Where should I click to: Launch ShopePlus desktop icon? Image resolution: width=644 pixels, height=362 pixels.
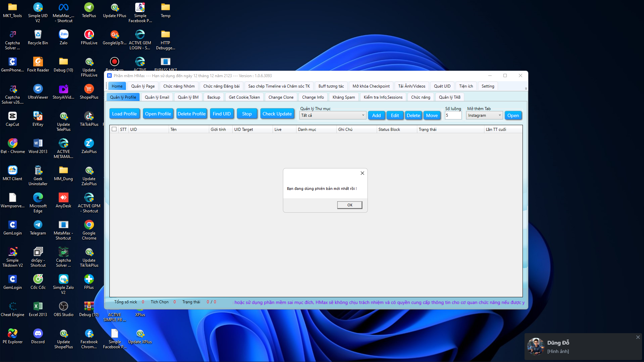(89, 92)
